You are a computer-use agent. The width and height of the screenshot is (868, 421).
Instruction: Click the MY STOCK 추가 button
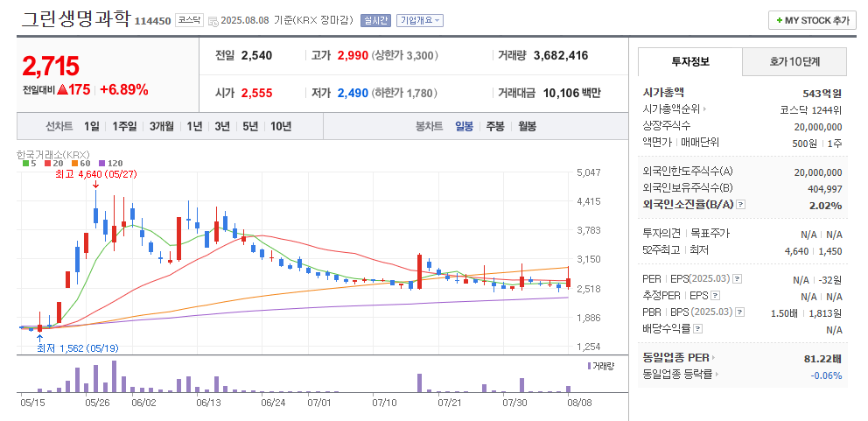point(812,20)
